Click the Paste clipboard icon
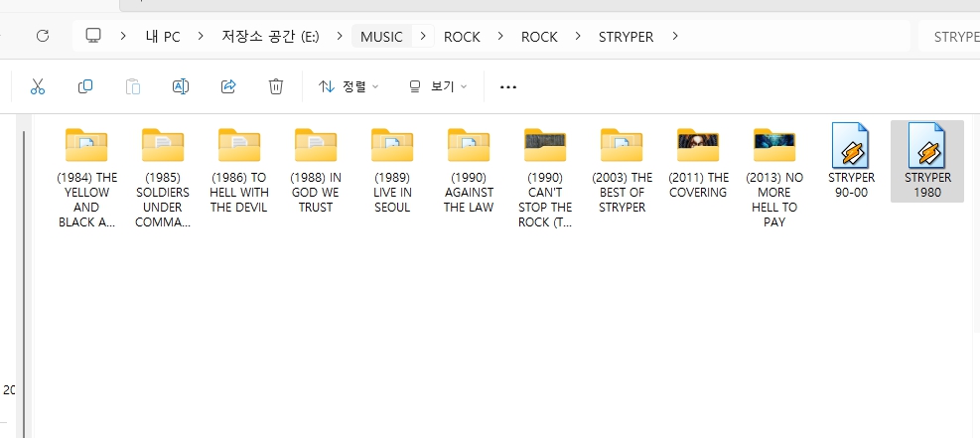The image size is (980, 438). click(132, 86)
